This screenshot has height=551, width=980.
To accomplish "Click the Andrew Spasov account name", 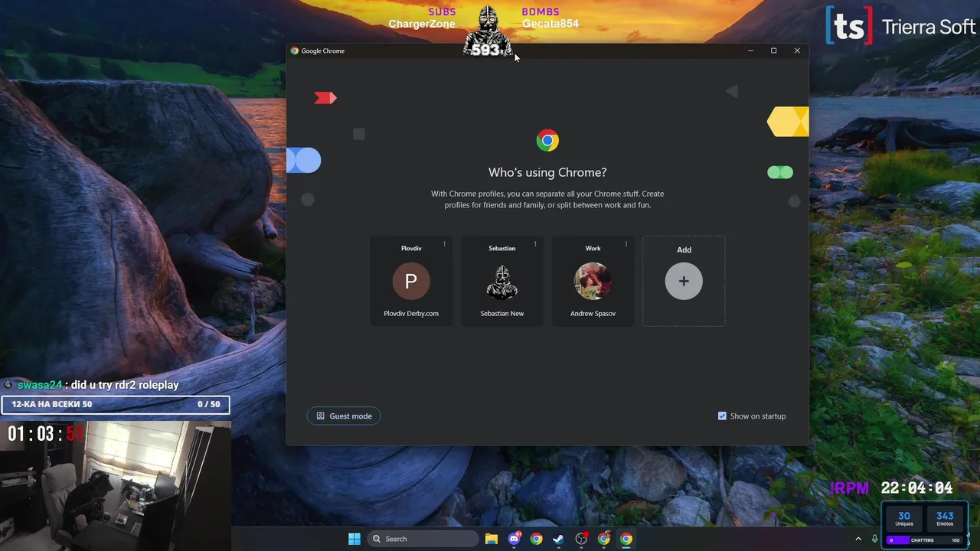I will pos(593,313).
